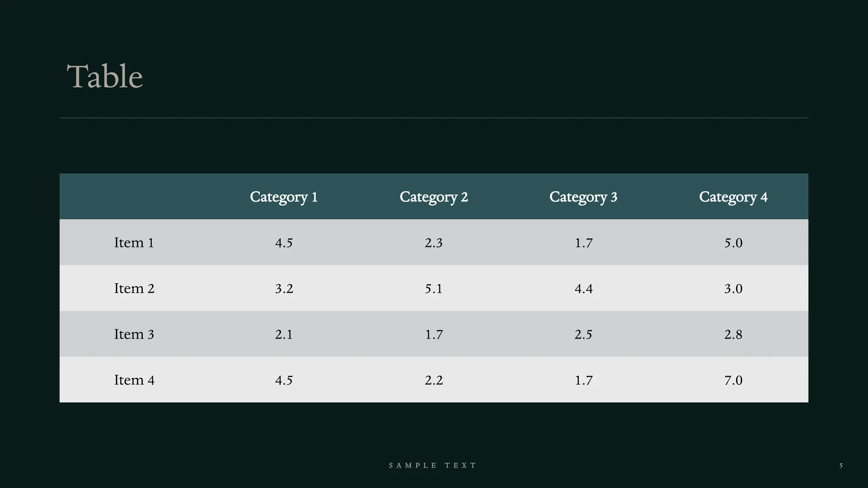Click the Item 4 row label
Screen dimensions: 868x488
point(134,380)
